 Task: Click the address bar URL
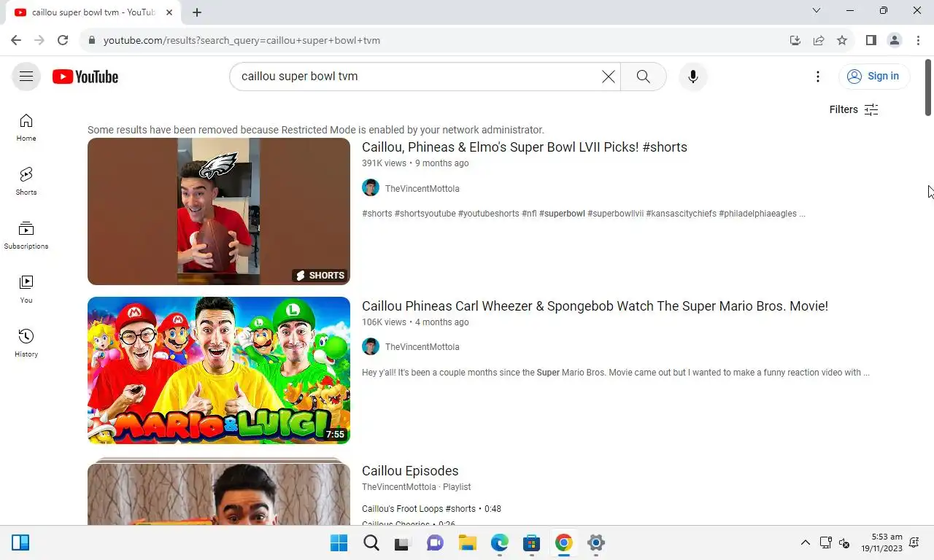coord(242,40)
